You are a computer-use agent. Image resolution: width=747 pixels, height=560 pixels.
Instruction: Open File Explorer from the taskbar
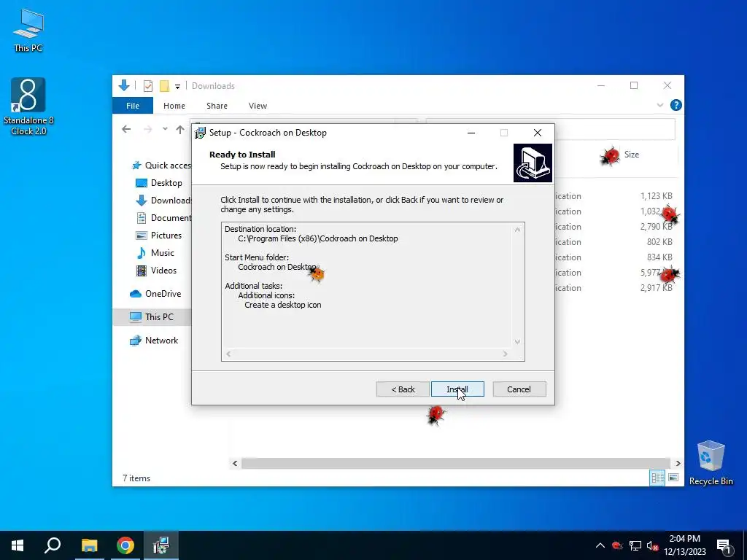point(89,545)
